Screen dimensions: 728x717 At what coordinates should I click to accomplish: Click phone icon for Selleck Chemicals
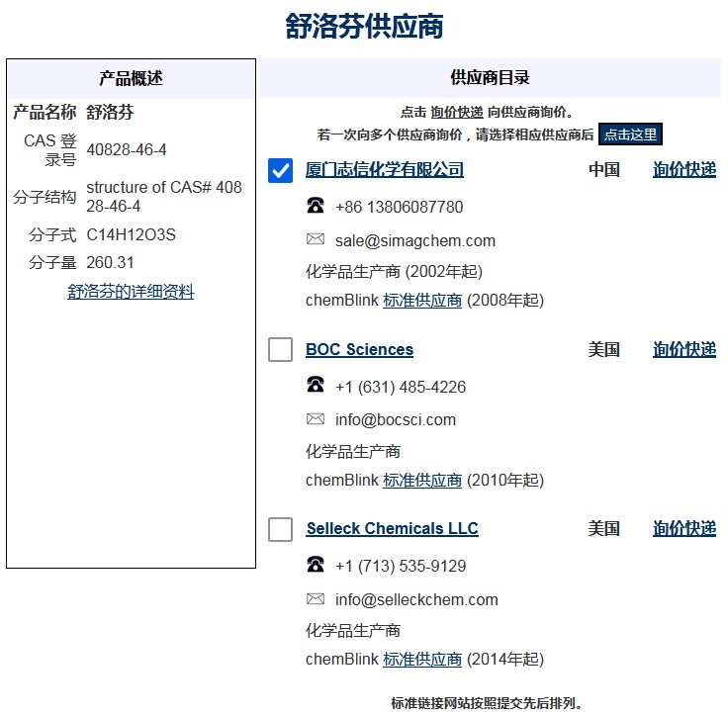coord(316,565)
